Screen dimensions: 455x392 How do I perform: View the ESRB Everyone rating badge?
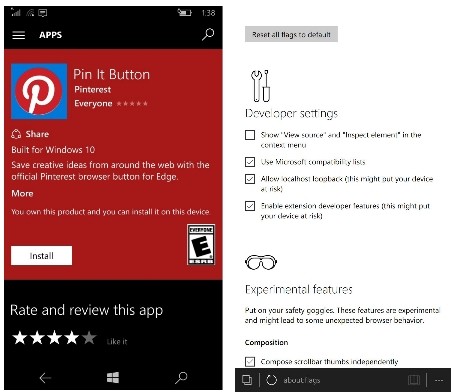click(201, 245)
